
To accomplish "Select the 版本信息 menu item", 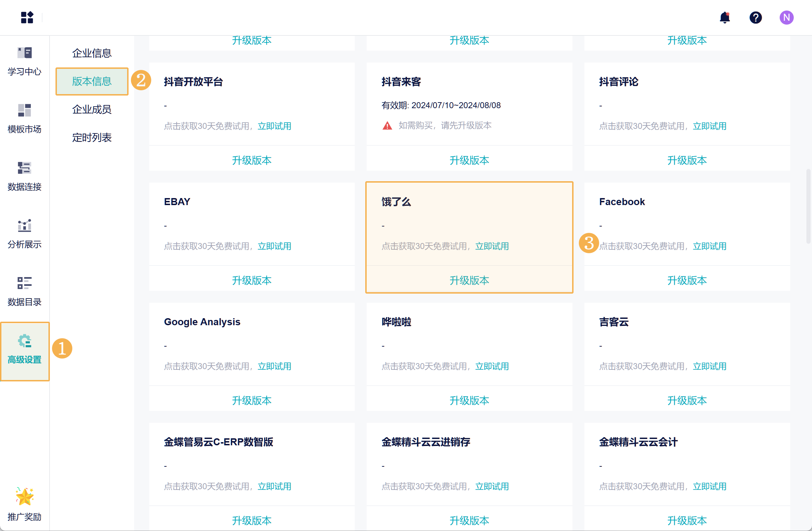I will click(92, 81).
